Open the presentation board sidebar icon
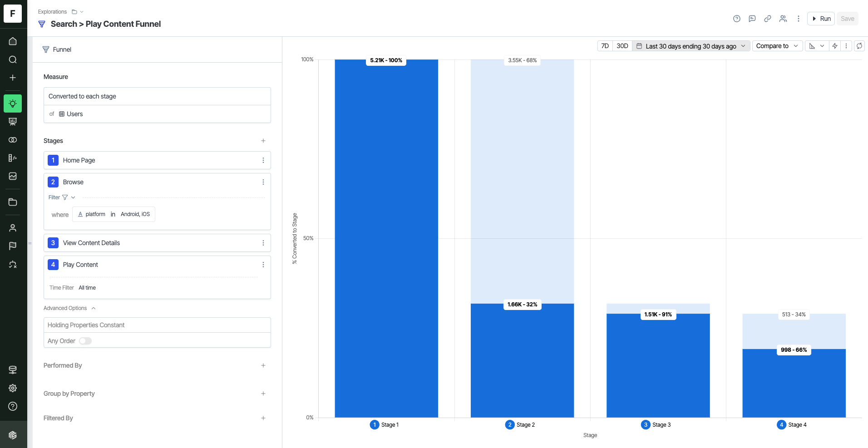The height and width of the screenshot is (448, 868). click(13, 122)
